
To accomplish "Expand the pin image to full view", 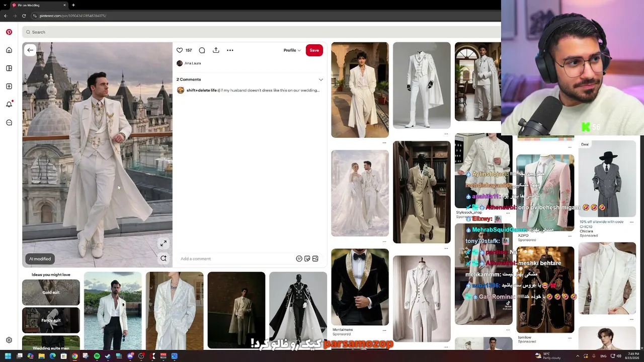I will (x=164, y=244).
